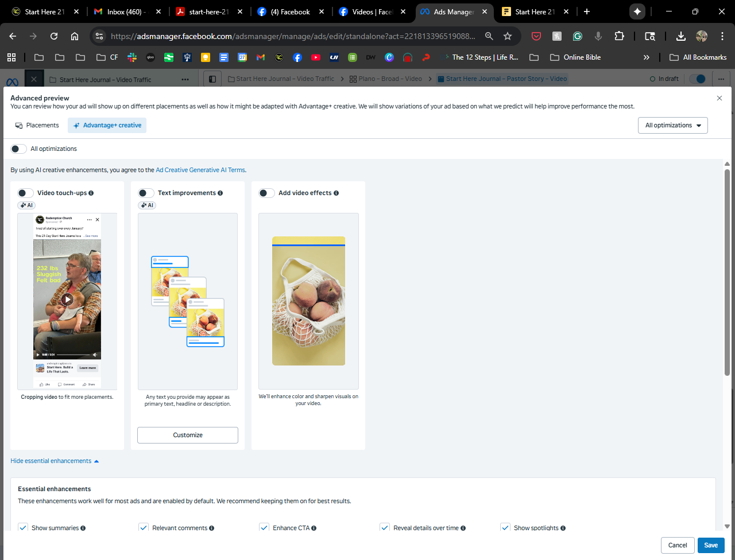Open Chrome extensions puzzle icon
735x560 pixels.
click(619, 36)
